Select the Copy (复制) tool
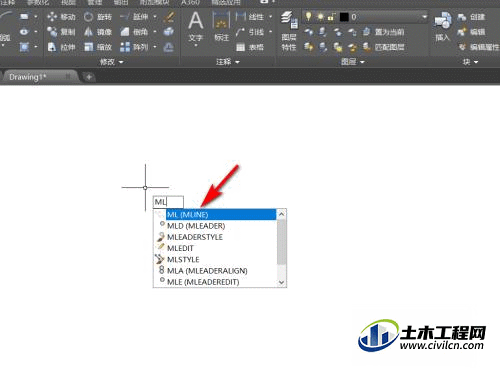The image size is (500, 375). (61, 32)
